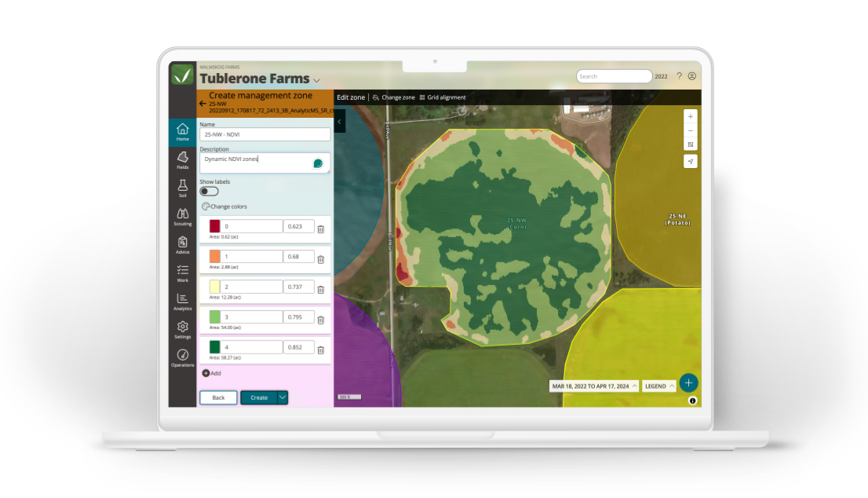Expand the date range Mar 18, 2022 selector
This screenshot has height=498, width=868.
594,386
